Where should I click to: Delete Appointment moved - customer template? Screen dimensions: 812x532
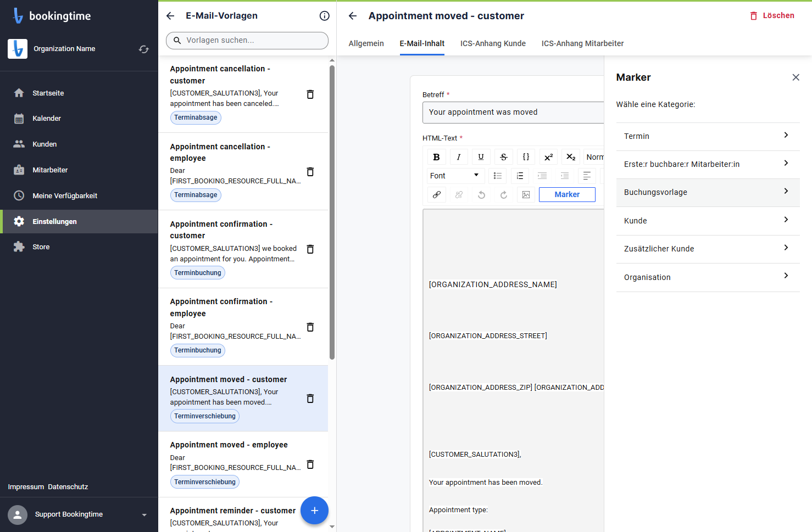310,399
